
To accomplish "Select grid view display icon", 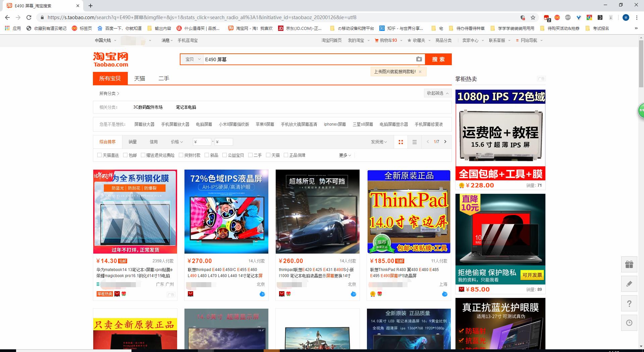I will click(400, 142).
